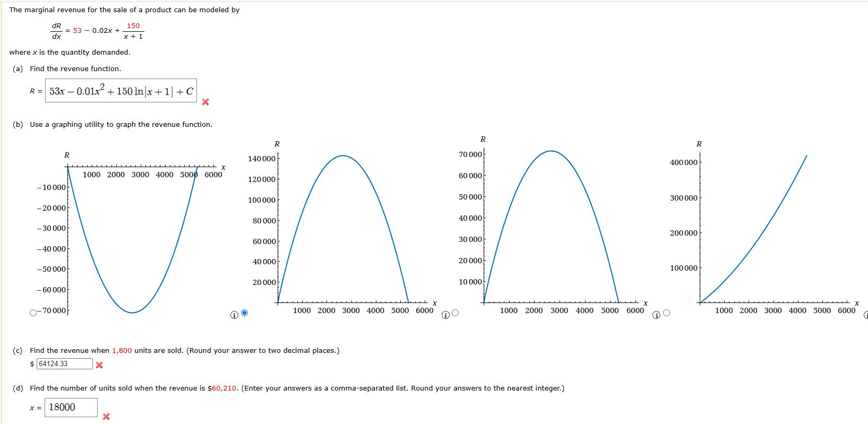Click the parabola graph with 140000 maximum
Image resolution: width=868 pixels, height=424 pixels.
click(x=342, y=228)
